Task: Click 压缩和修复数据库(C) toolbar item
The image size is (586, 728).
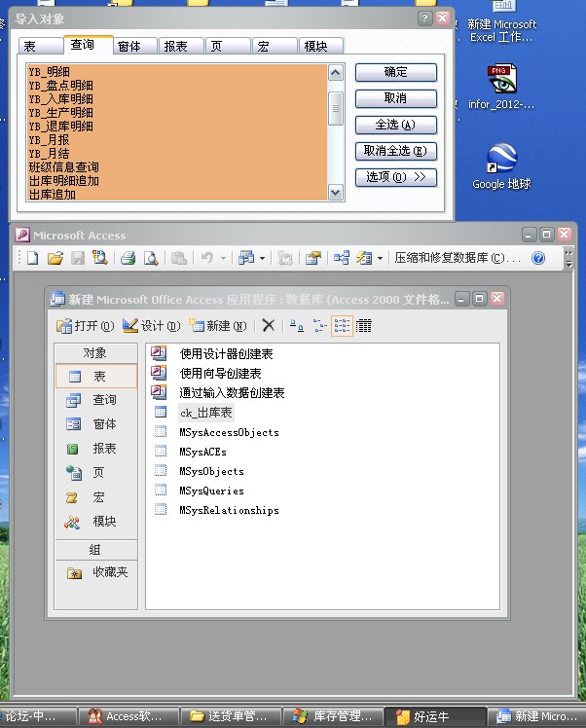Action: 458,258
